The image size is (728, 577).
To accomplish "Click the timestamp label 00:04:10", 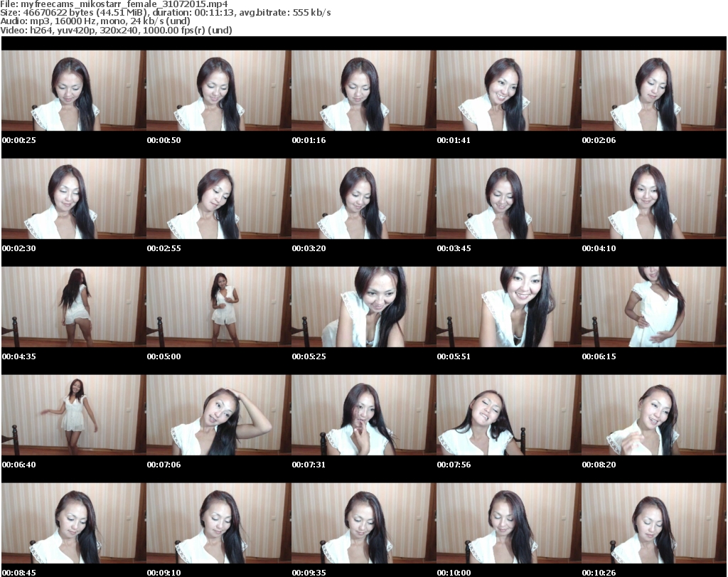I will tap(599, 248).
